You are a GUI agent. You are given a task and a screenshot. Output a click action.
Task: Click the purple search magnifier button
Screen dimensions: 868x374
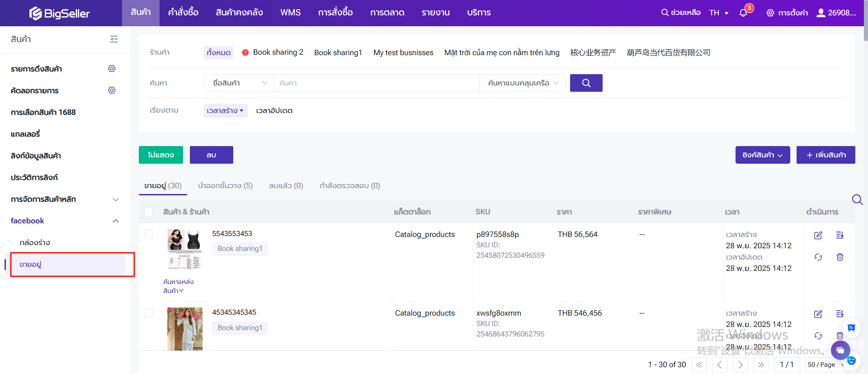point(586,83)
